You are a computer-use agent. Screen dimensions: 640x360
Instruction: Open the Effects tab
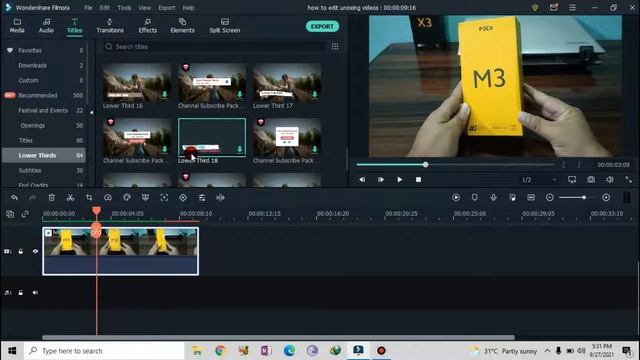[x=147, y=26]
